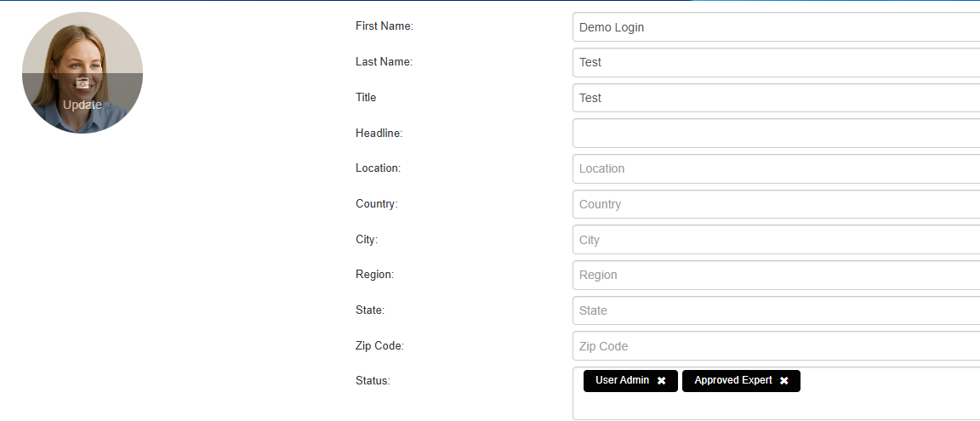Viewport: 980px width, 421px height.
Task: Remove the User Admin status tag
Action: click(x=661, y=381)
